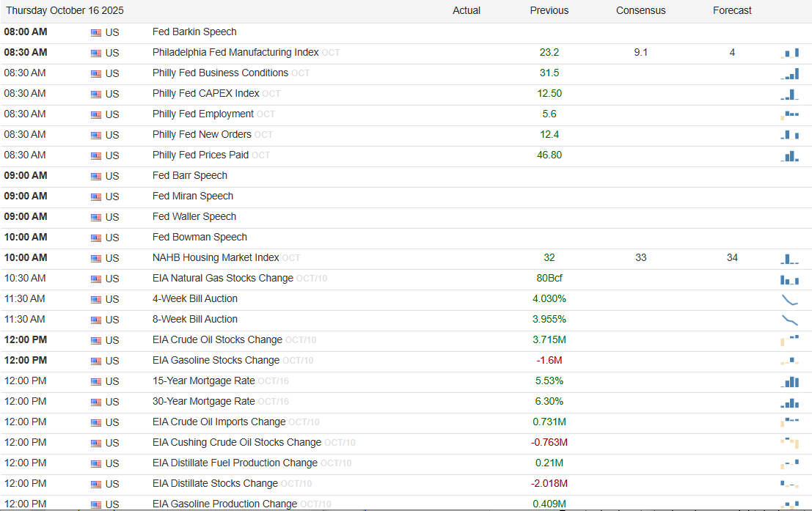Click the Forecast column header
The image size is (812, 511).
(x=732, y=10)
